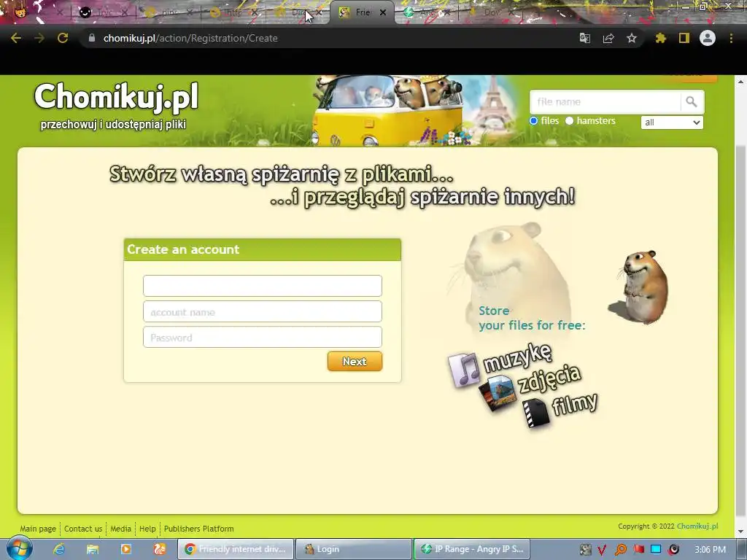Viewport: 747px width, 560px height.
Task: Click the address bar URL
Action: click(190, 38)
